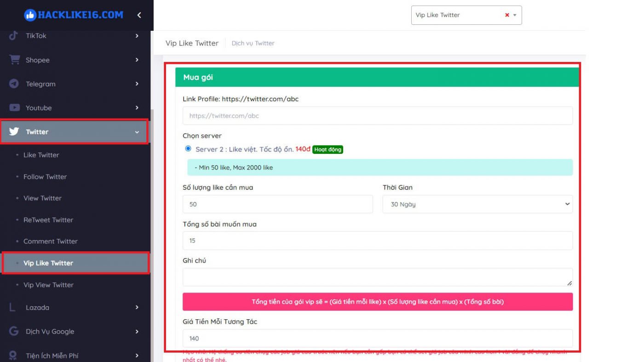Click the Shopee cart icon
Image resolution: width=644 pixels, height=362 pixels.
(x=15, y=60)
